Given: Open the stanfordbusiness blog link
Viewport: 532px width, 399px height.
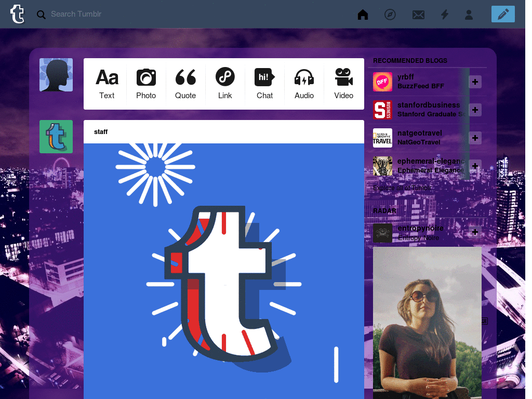Looking at the screenshot, I should (x=429, y=105).
